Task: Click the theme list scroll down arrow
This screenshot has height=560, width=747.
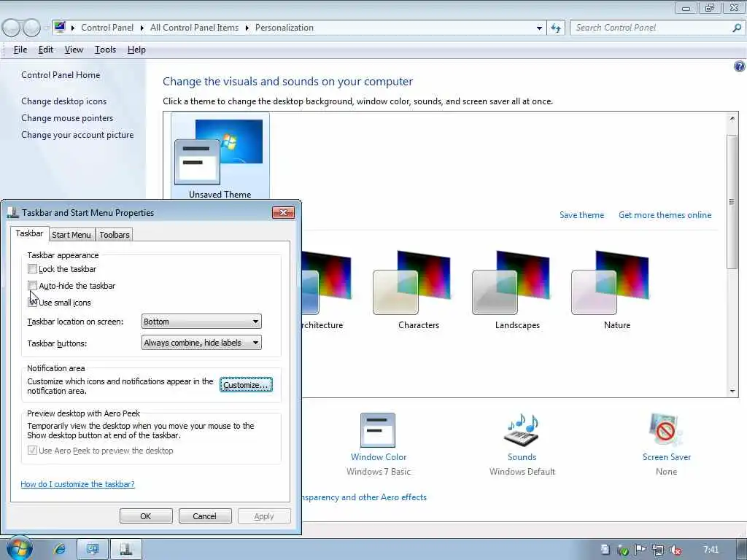Action: click(732, 391)
